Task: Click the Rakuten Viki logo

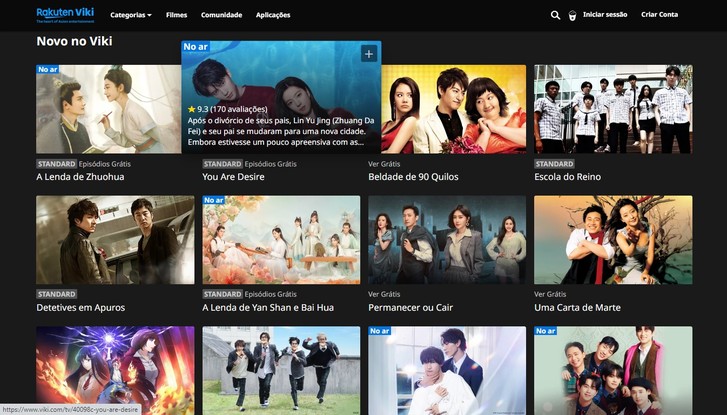Action: click(x=65, y=15)
